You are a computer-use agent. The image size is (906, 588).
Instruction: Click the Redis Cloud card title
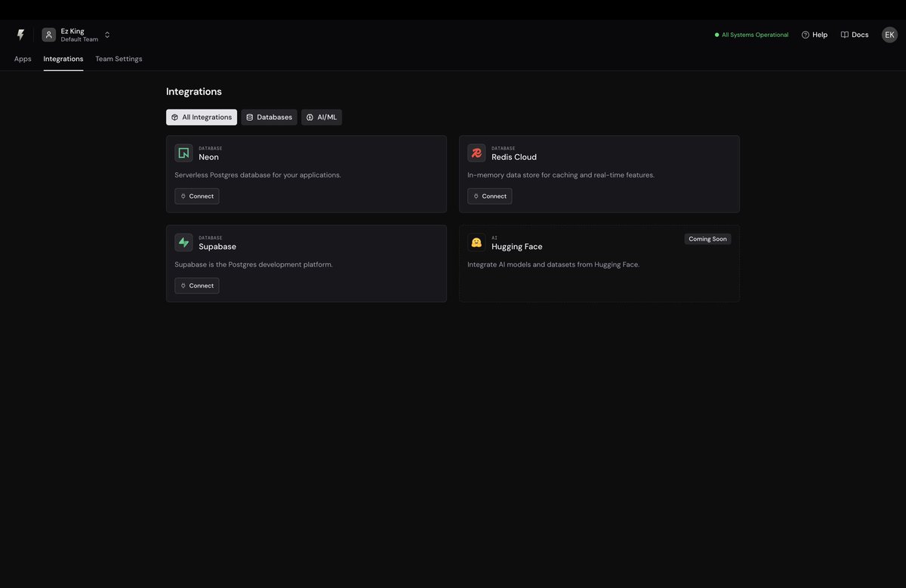(514, 157)
